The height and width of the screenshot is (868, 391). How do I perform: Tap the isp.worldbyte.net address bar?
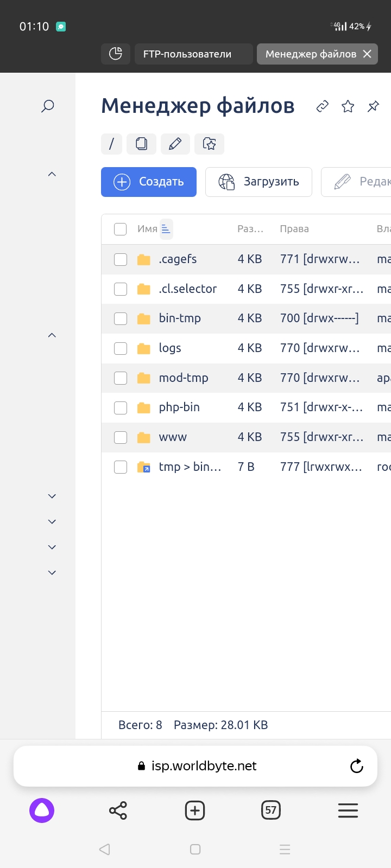pos(204,765)
